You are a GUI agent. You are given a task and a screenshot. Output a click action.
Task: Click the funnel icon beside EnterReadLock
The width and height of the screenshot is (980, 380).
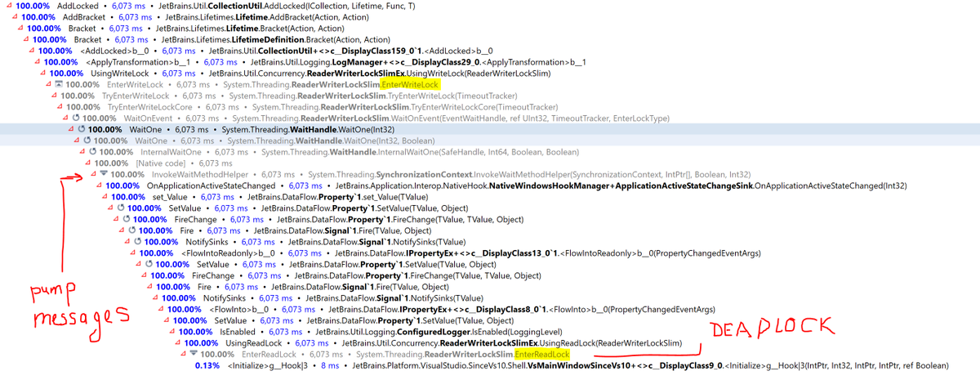click(193, 354)
